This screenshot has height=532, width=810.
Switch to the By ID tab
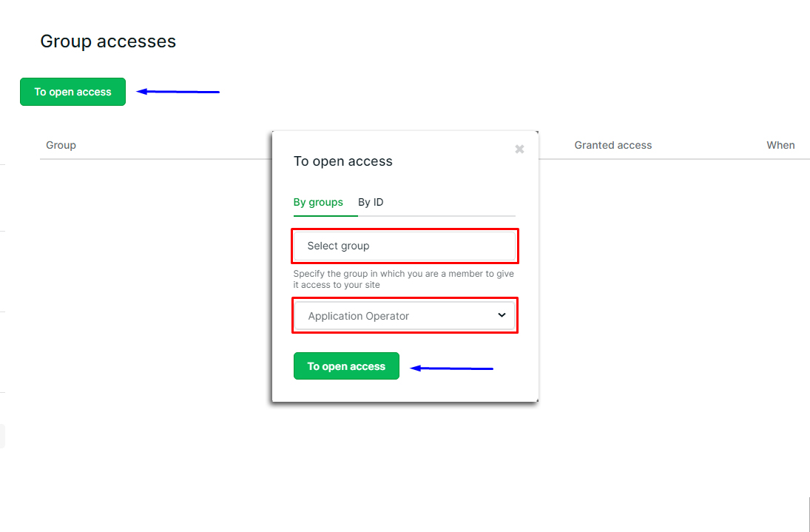pyautogui.click(x=371, y=202)
